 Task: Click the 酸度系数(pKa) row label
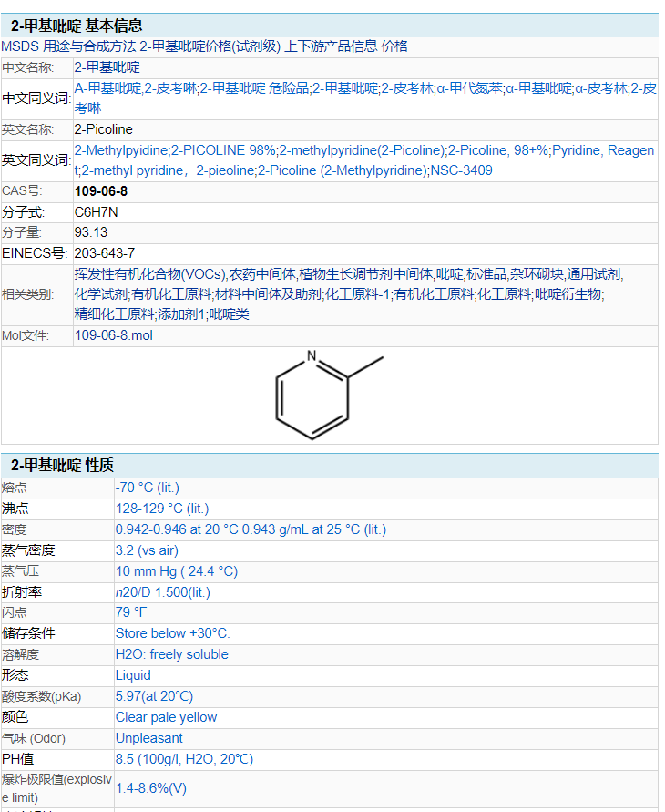(x=41, y=696)
